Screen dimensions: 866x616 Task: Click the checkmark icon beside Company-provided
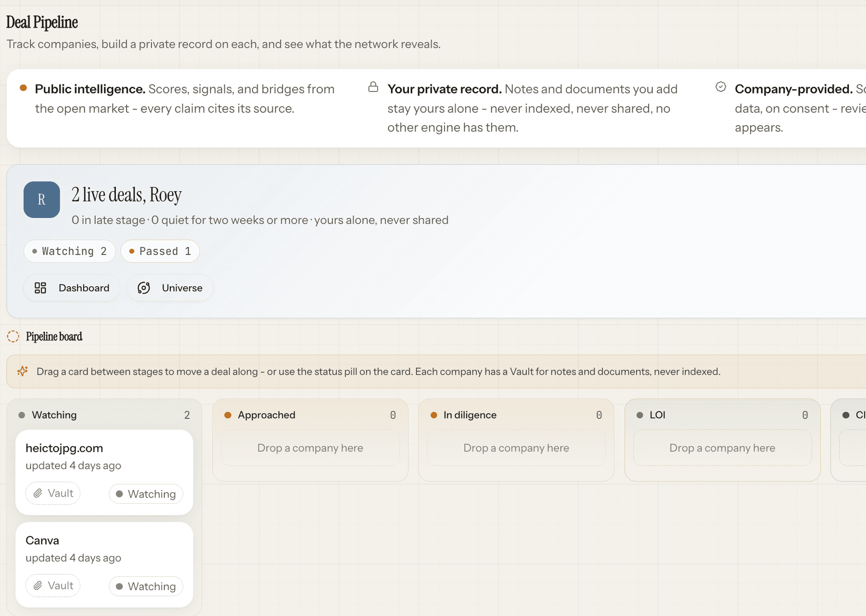(721, 87)
